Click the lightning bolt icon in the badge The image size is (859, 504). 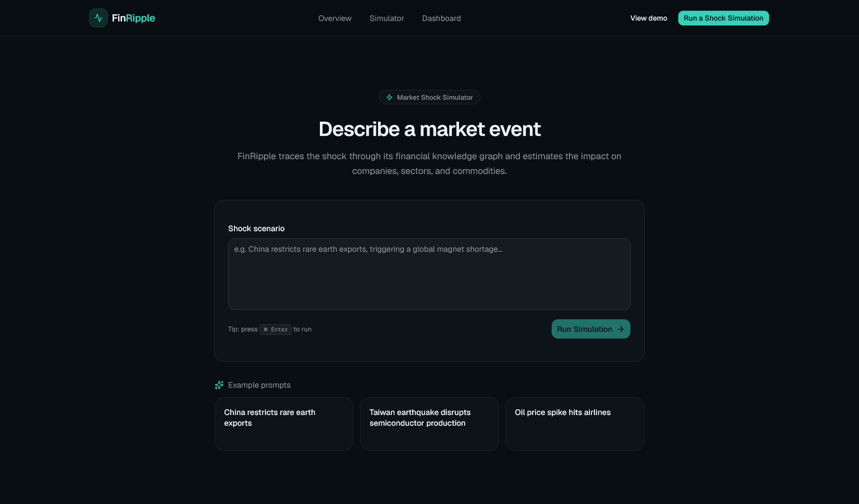point(390,97)
